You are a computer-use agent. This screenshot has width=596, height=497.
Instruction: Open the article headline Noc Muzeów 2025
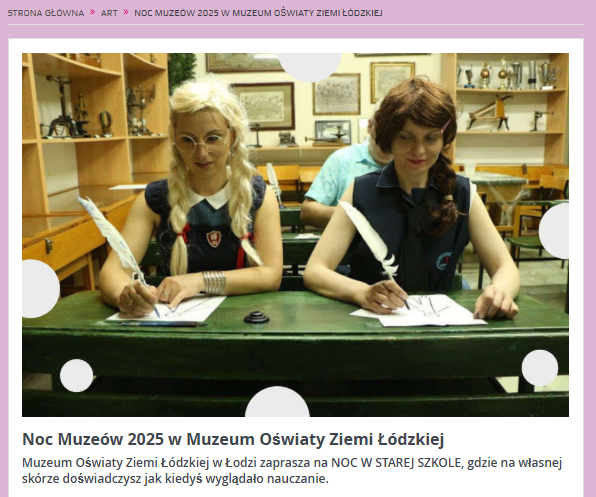(233, 439)
